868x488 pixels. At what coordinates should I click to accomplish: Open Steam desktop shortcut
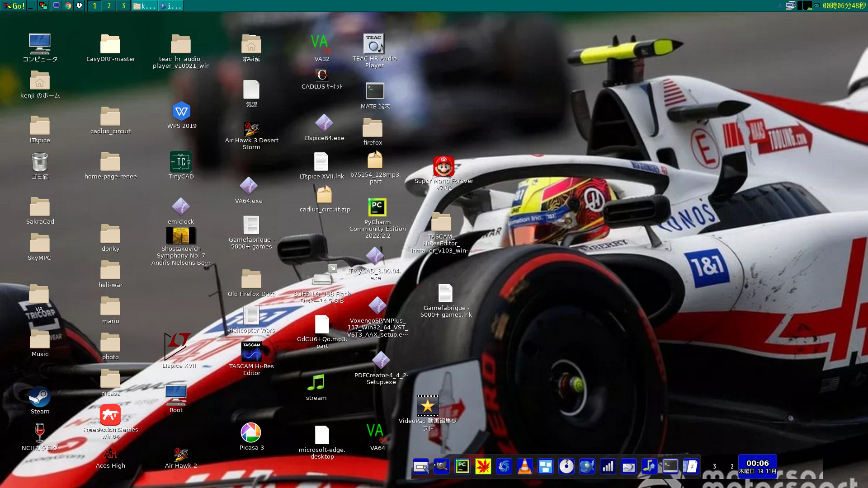(x=40, y=398)
